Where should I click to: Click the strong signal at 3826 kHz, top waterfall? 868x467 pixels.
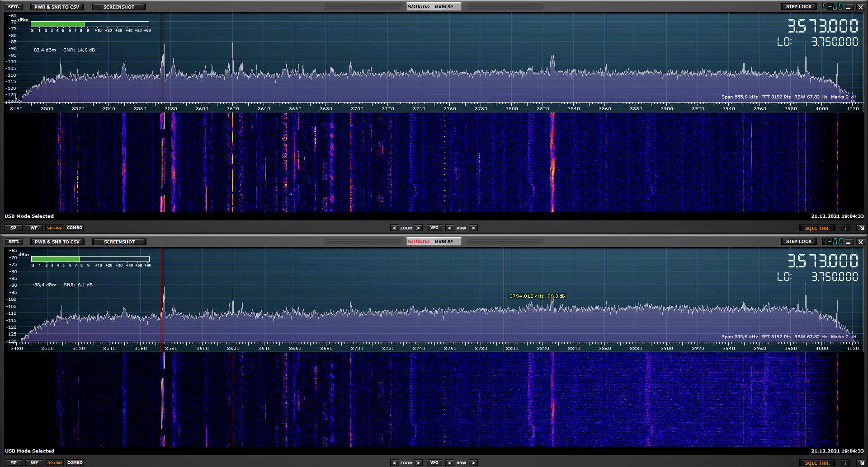pyautogui.click(x=552, y=163)
